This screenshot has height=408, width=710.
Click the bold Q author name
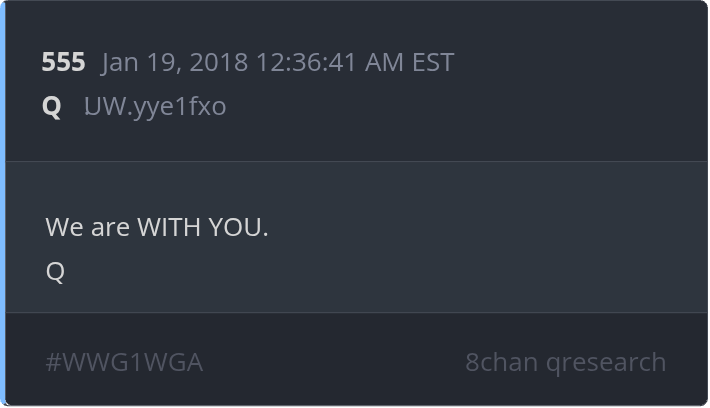tap(52, 107)
